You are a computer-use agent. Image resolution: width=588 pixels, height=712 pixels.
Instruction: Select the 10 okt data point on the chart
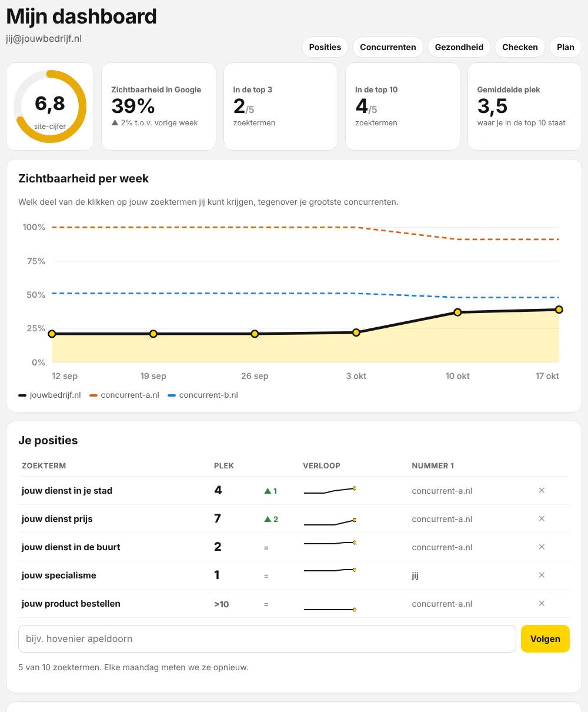457,312
